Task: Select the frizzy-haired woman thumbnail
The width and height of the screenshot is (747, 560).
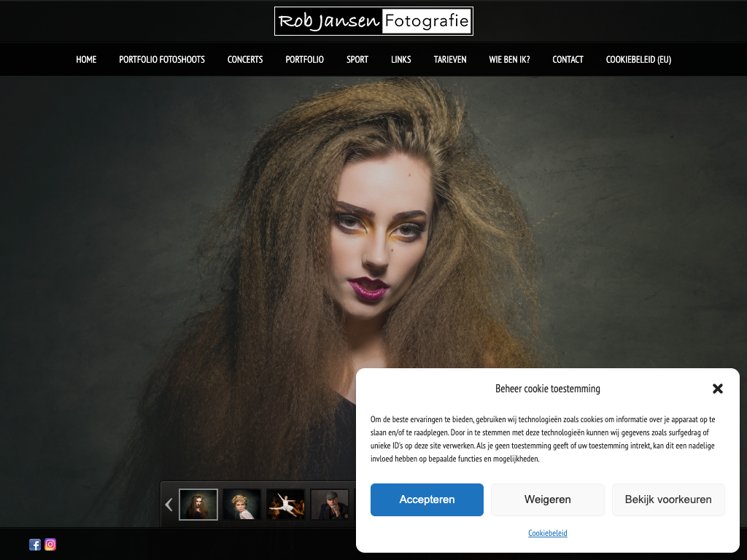Action: click(198, 505)
